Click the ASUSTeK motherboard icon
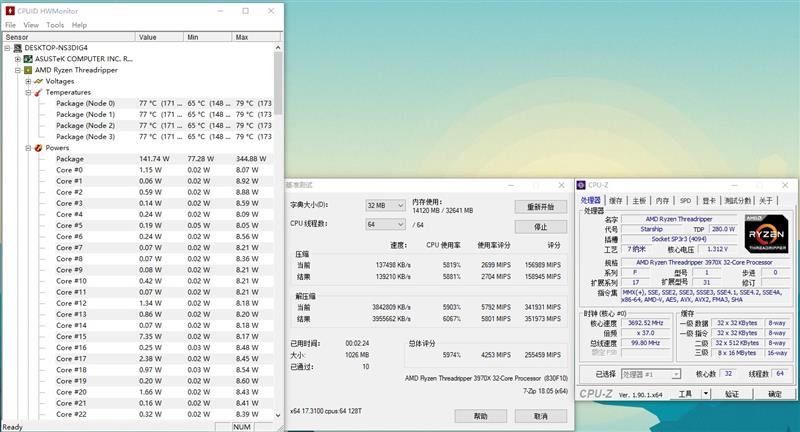This screenshot has width=800, height=432. [28, 59]
